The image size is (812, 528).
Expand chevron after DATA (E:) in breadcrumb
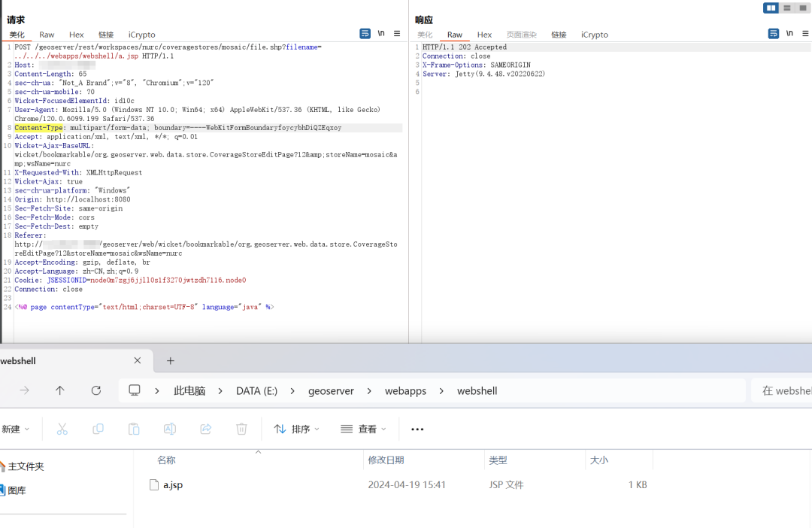click(292, 390)
